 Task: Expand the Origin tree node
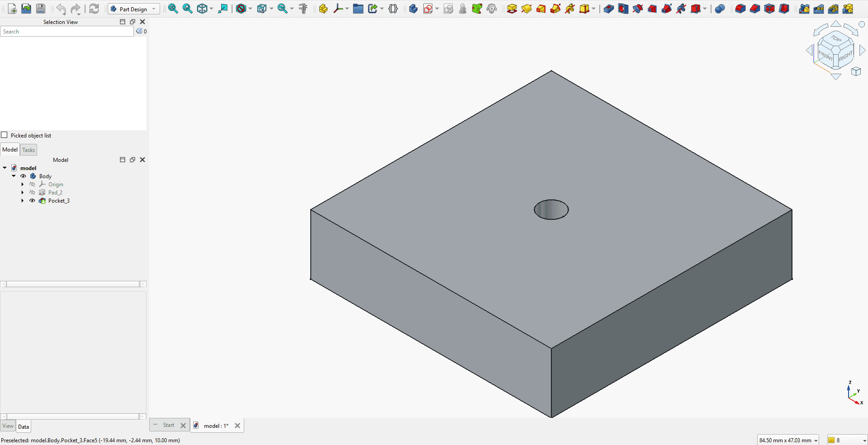23,184
